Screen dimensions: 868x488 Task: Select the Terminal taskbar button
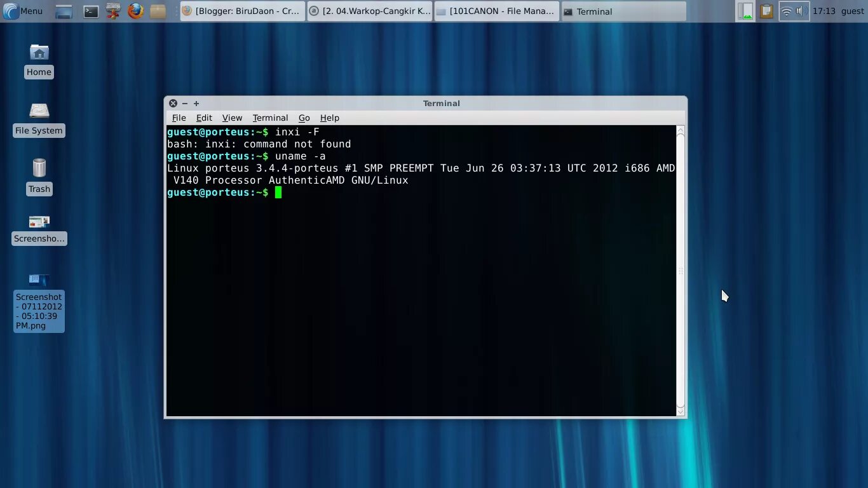pyautogui.click(x=623, y=11)
